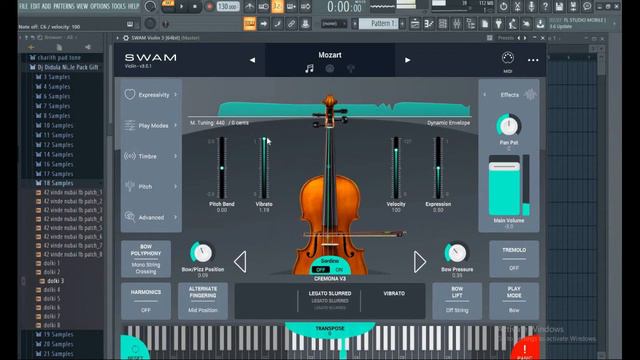The width and height of the screenshot is (640, 360).
Task: Show the channel rack
Action: [443, 24]
